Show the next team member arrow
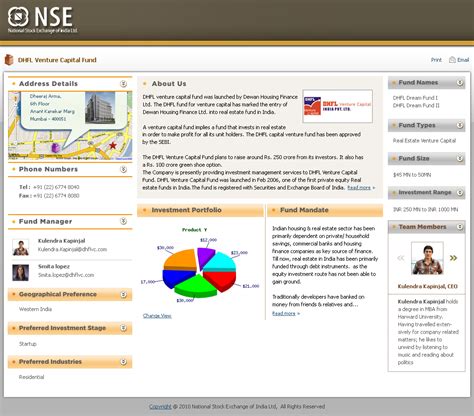 (453, 258)
